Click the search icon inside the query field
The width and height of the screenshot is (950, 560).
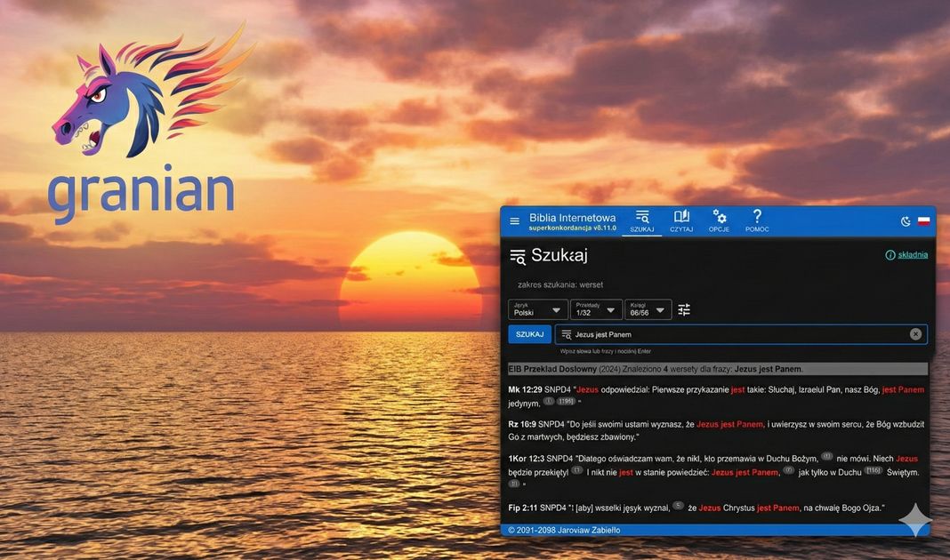coord(567,334)
